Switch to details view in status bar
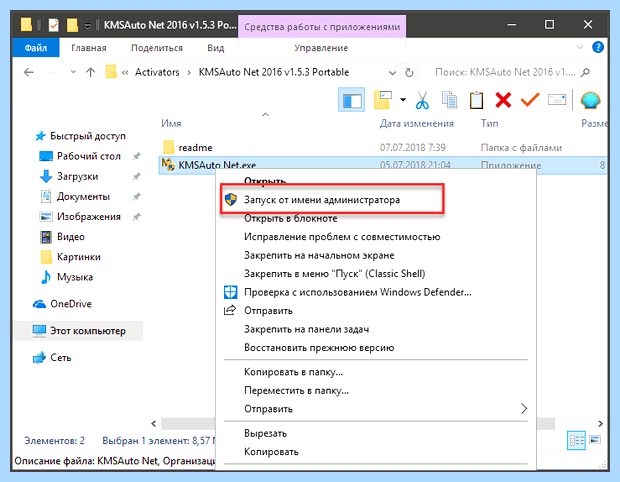This screenshot has height=482, width=620. (x=576, y=440)
